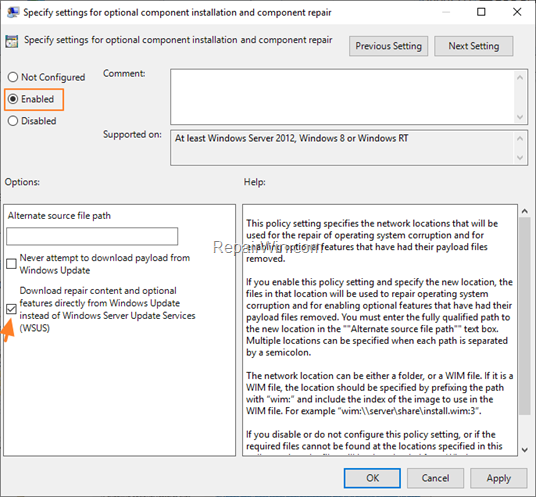
Task: Click the 'Comment:' label
Action: point(124,73)
